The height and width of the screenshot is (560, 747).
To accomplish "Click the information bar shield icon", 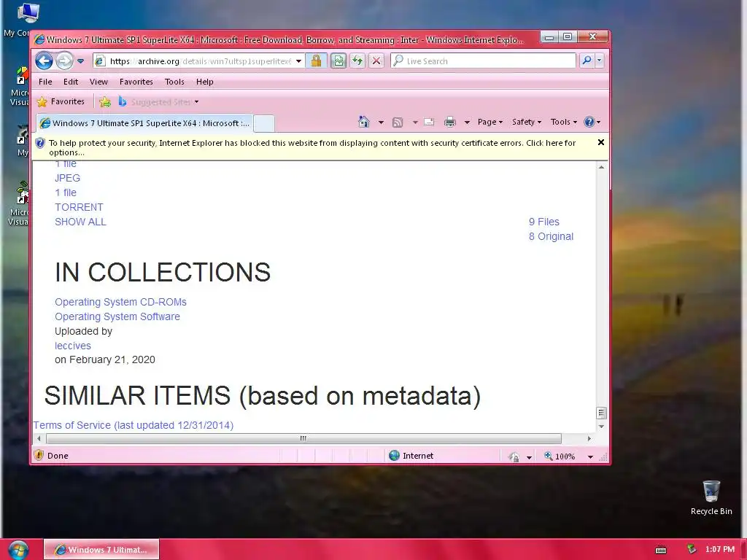I will 40,143.
